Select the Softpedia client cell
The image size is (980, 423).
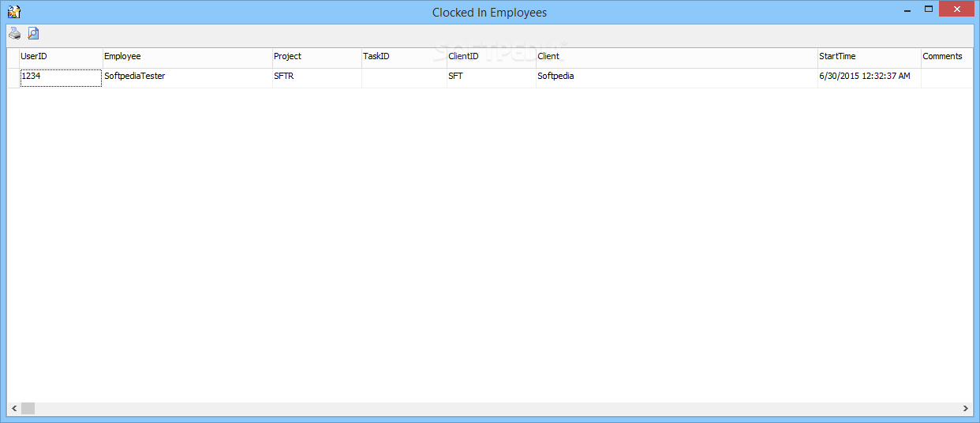tap(677, 77)
